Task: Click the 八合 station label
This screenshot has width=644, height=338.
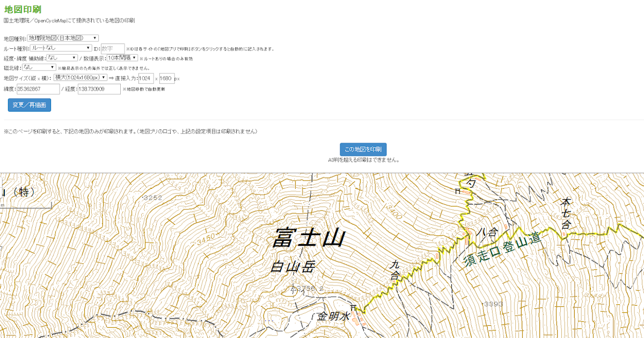Action: click(487, 232)
